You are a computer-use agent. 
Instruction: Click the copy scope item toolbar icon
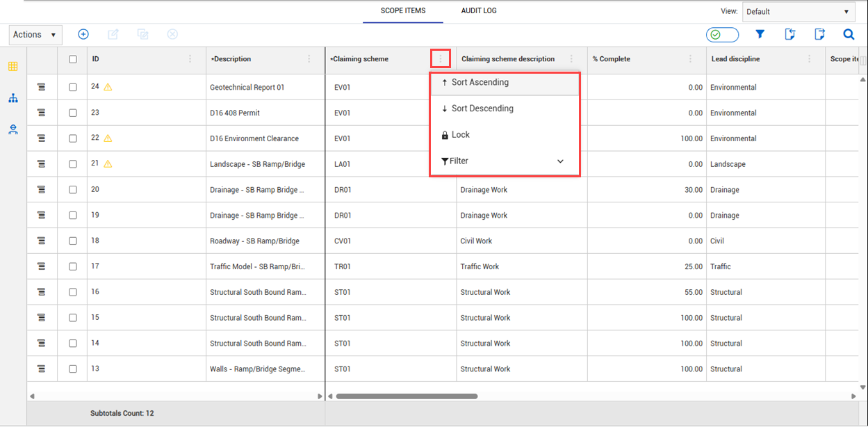(143, 34)
